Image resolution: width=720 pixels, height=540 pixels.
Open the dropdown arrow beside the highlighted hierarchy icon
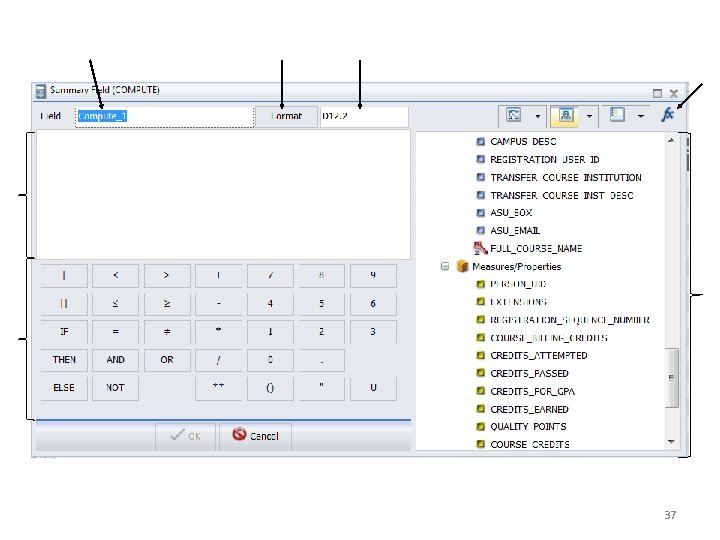pos(589,116)
